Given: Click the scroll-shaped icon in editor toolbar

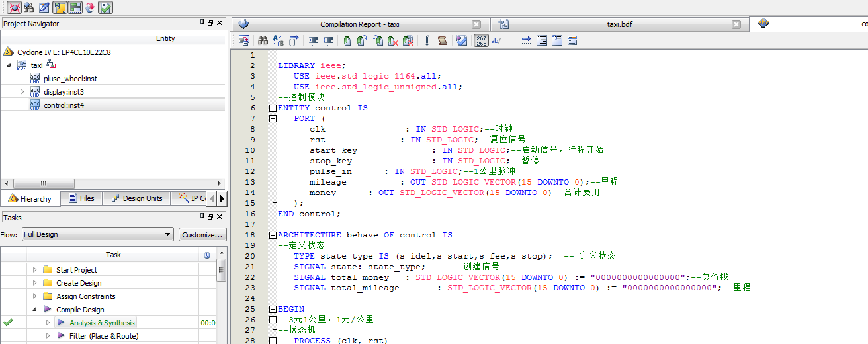Looking at the screenshot, I should click(x=442, y=40).
